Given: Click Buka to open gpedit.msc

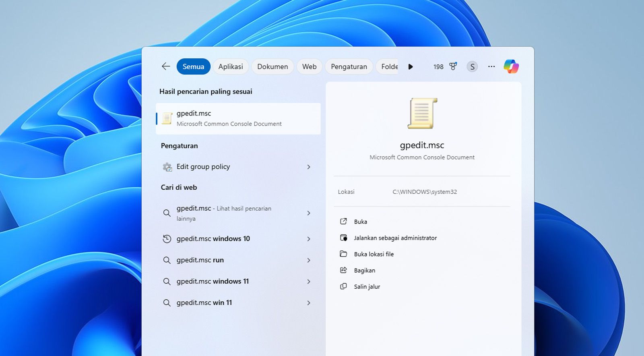Looking at the screenshot, I should pyautogui.click(x=361, y=221).
